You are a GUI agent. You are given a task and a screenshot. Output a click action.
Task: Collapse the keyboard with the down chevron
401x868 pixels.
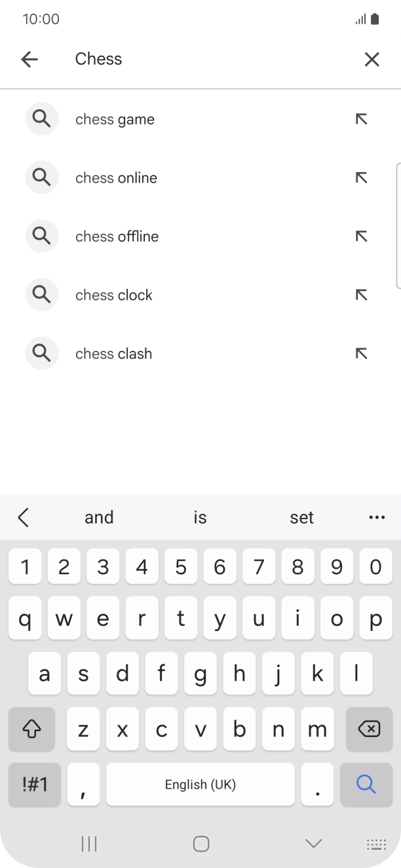click(313, 843)
